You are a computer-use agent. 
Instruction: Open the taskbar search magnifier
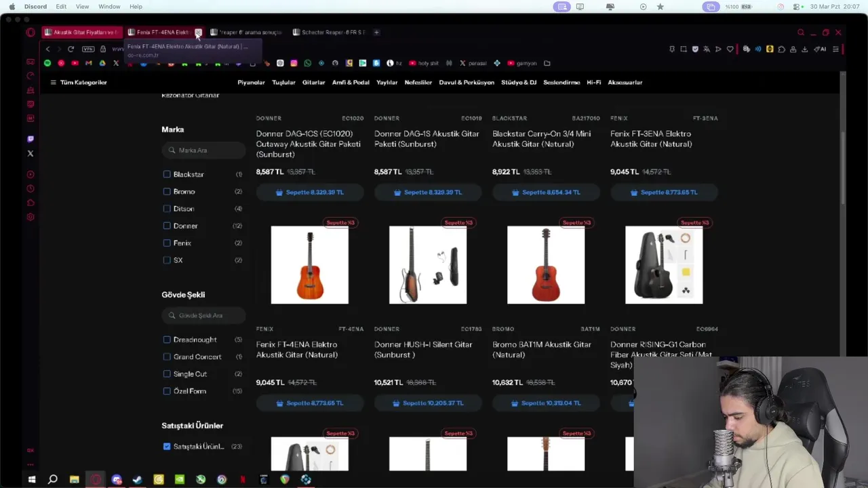[x=53, y=480]
